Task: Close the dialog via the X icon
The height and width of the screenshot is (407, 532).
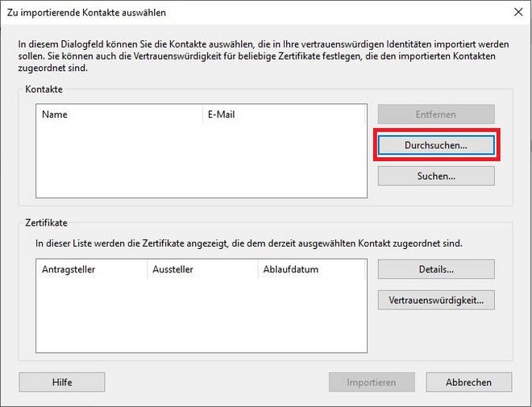Action: pos(518,12)
